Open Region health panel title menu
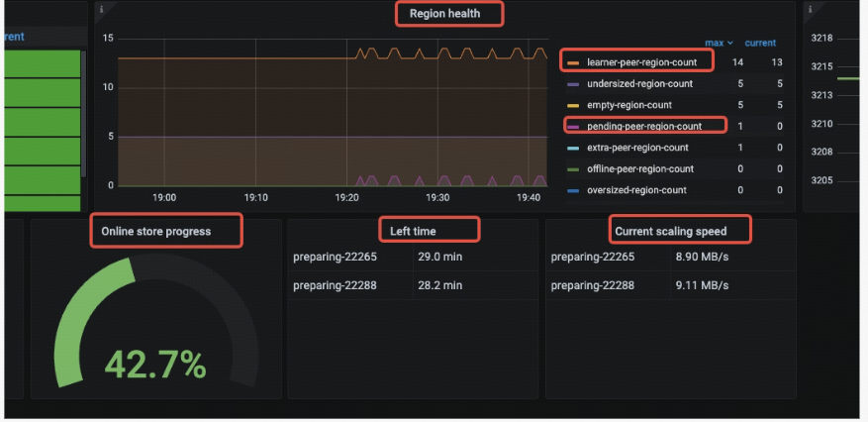The image size is (868, 422). pos(445,14)
